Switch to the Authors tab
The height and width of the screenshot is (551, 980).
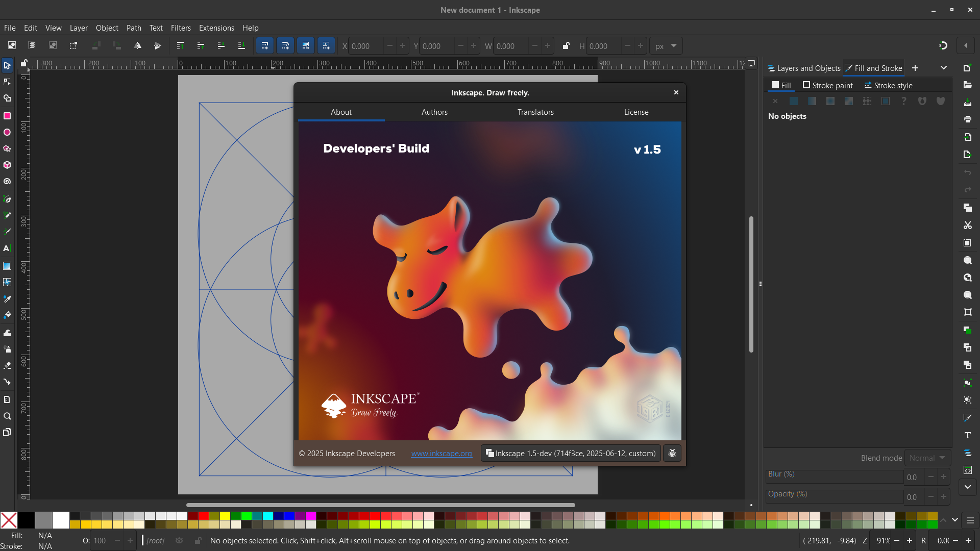[x=434, y=112]
